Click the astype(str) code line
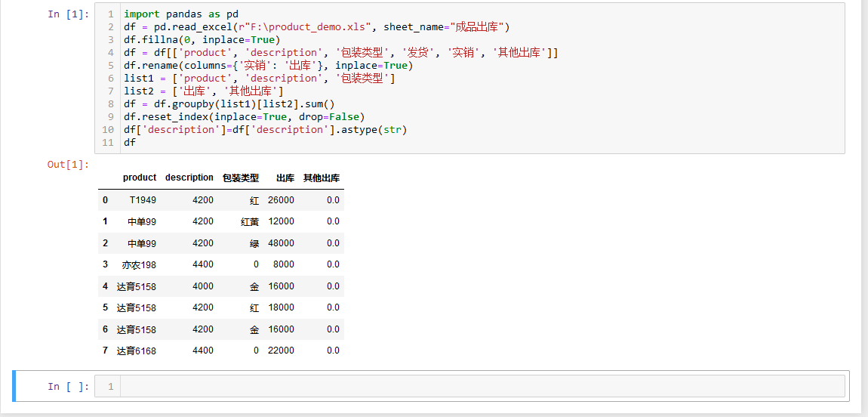 [265, 130]
